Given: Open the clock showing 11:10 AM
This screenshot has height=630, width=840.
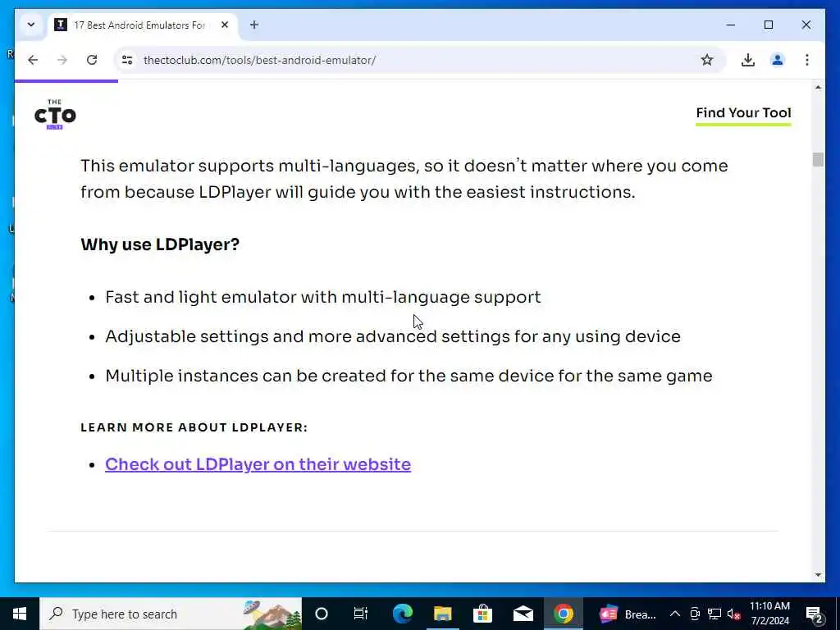Looking at the screenshot, I should [x=769, y=614].
